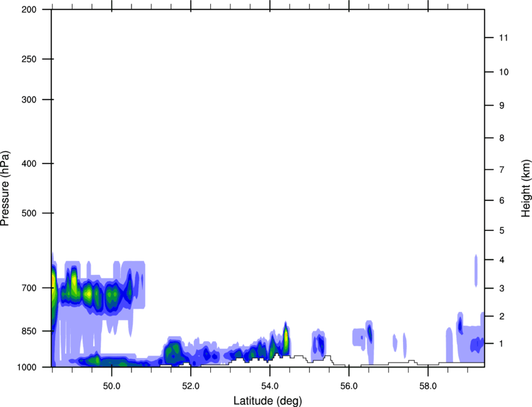Viewport: 532px width, 407px height.
Task: Click the 1 km height label
Action: click(502, 344)
